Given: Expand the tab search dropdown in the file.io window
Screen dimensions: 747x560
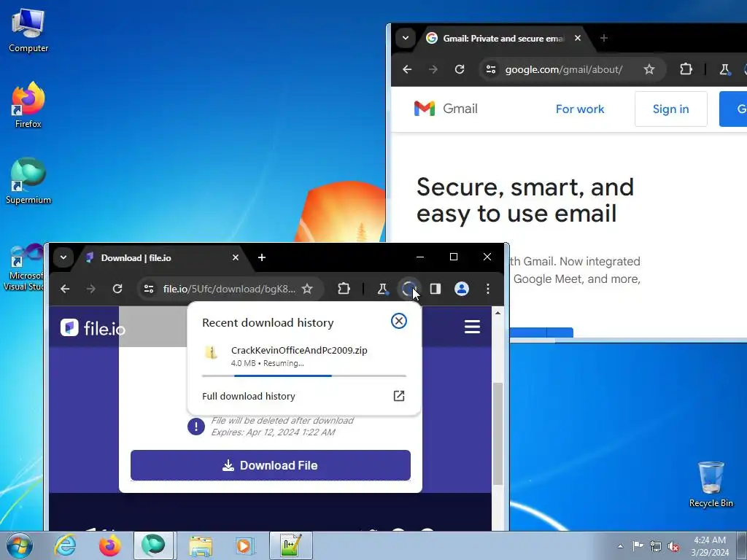Looking at the screenshot, I should pyautogui.click(x=63, y=257).
